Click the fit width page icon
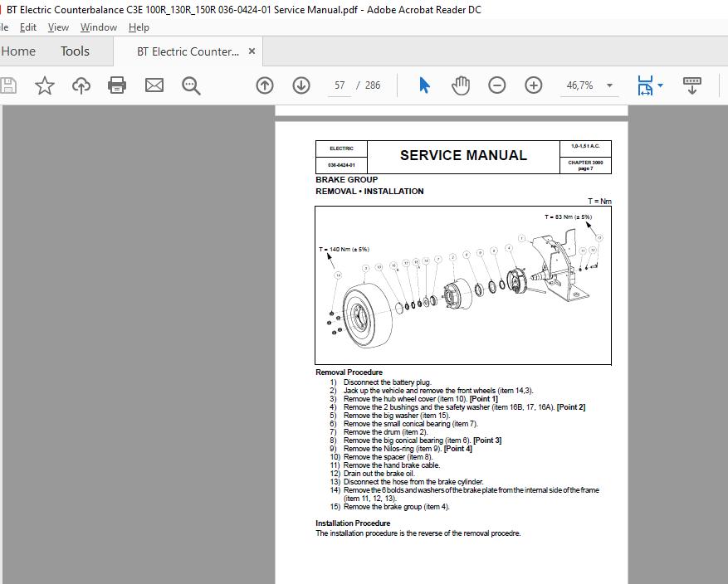Screen dimensions: 728x584 pyautogui.click(x=645, y=85)
